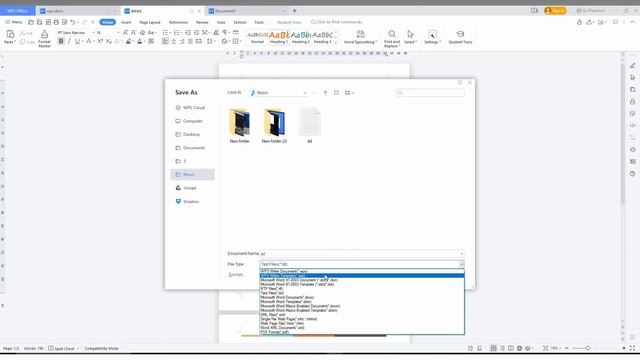The image size is (640, 360).
Task: Choose RTF Files (*.rtf) file type
Action: (362, 289)
